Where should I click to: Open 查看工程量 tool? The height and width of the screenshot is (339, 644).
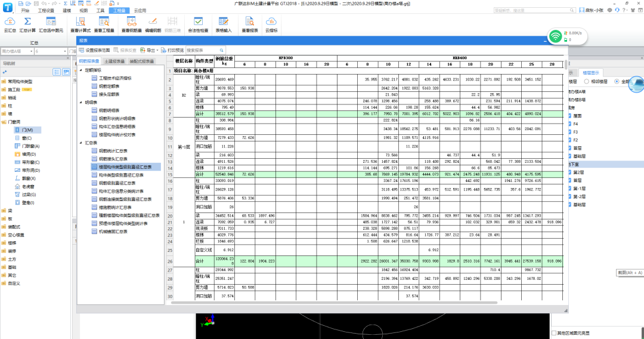pos(104,24)
